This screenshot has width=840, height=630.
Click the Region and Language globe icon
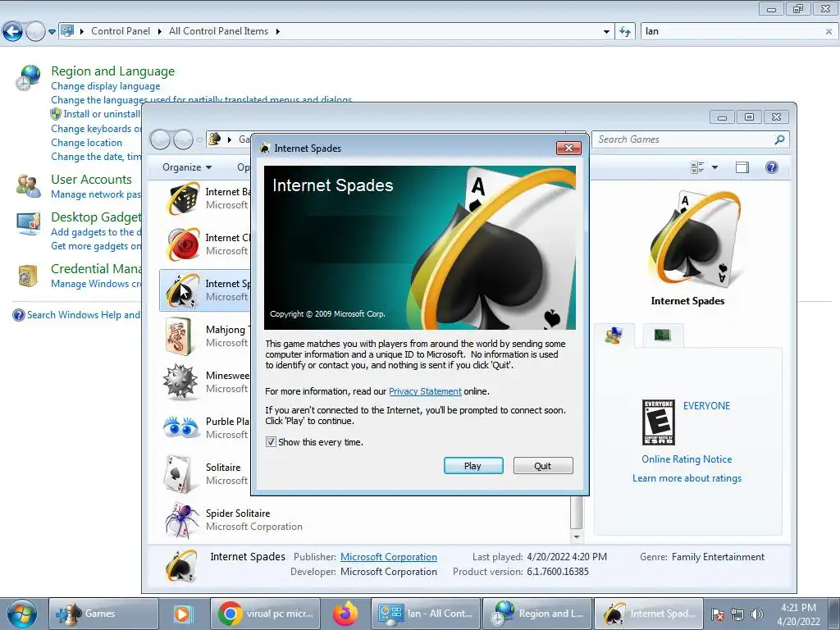tap(28, 78)
